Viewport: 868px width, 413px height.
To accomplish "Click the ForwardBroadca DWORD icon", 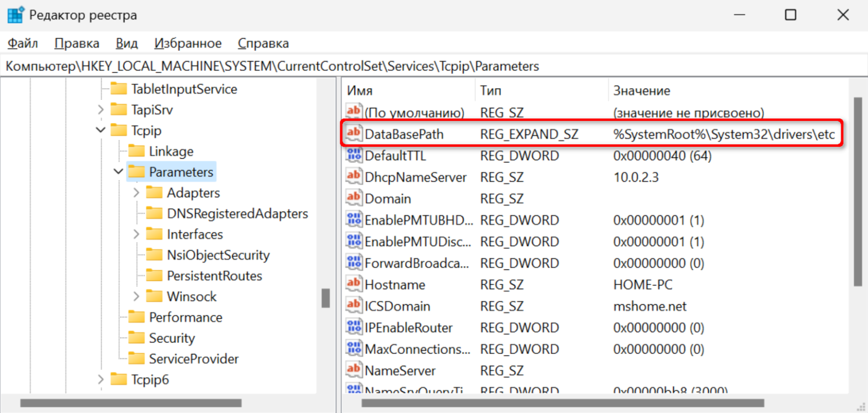I will [354, 262].
